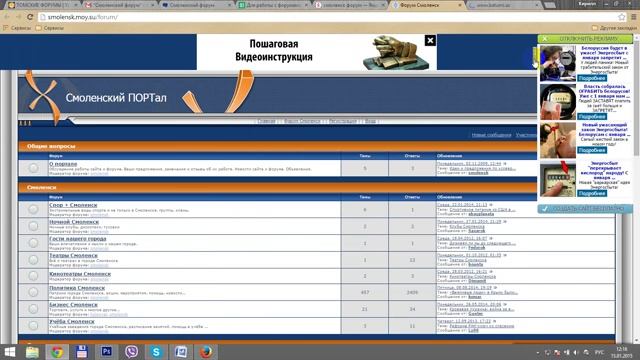The height and width of the screenshot is (360, 640).
Task: Open the Новые сообщения link
Action: click(491, 135)
